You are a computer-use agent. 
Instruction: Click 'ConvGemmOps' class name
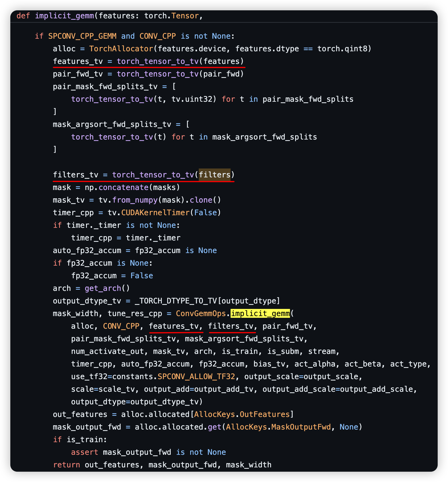click(201, 314)
